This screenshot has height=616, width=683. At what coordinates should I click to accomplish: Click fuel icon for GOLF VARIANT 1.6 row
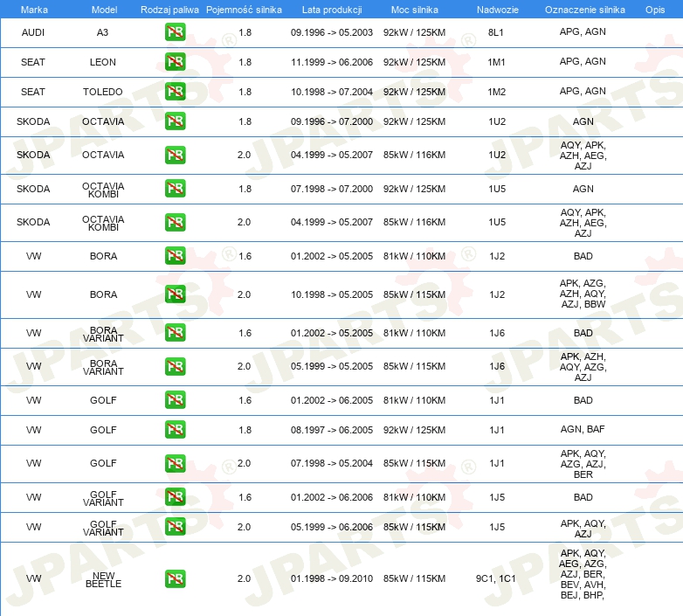click(x=175, y=497)
